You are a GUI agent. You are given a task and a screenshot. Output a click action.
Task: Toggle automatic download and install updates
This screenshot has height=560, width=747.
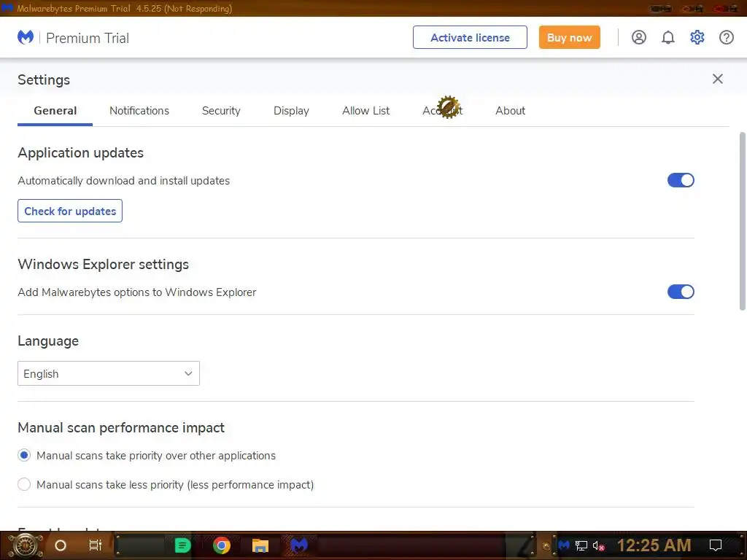681,181
